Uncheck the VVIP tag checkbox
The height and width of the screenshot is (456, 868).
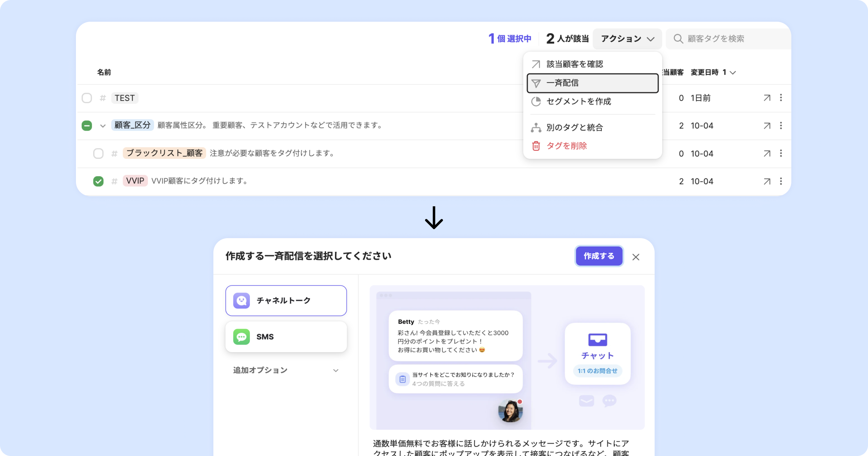click(98, 181)
